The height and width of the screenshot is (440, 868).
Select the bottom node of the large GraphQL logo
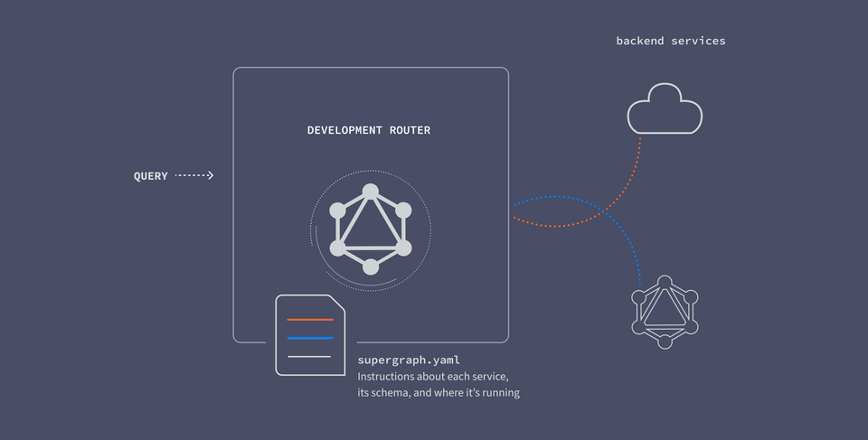[370, 267]
